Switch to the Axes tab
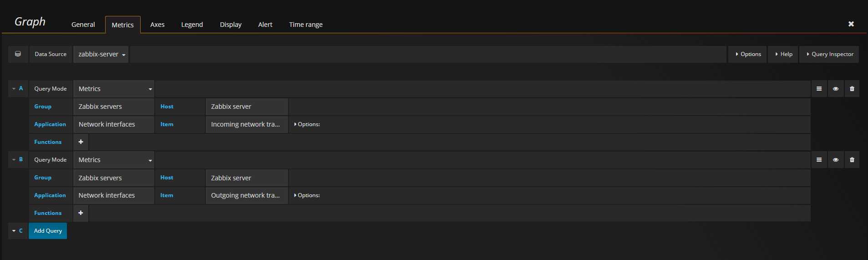Screen dimensions: 868x260 click(157, 25)
